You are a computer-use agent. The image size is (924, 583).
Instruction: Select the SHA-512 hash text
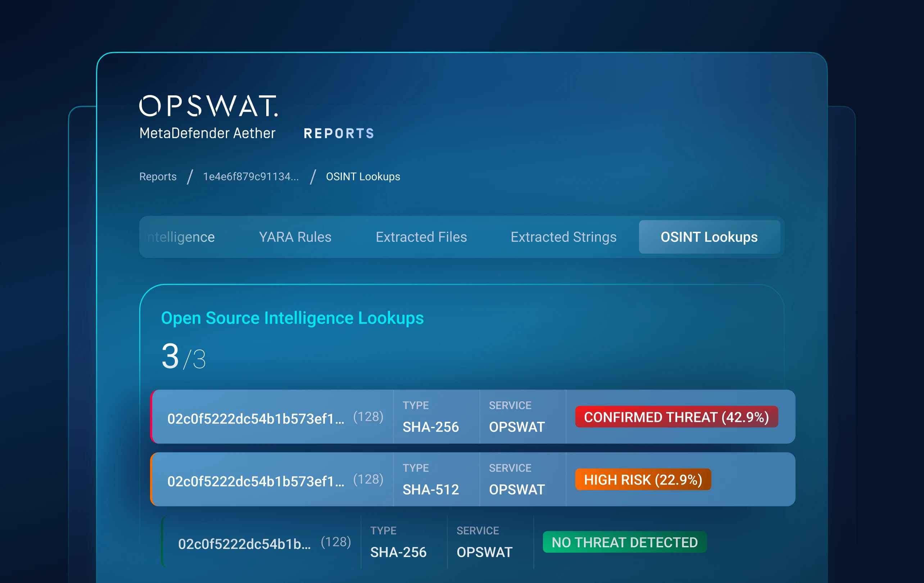255,481
